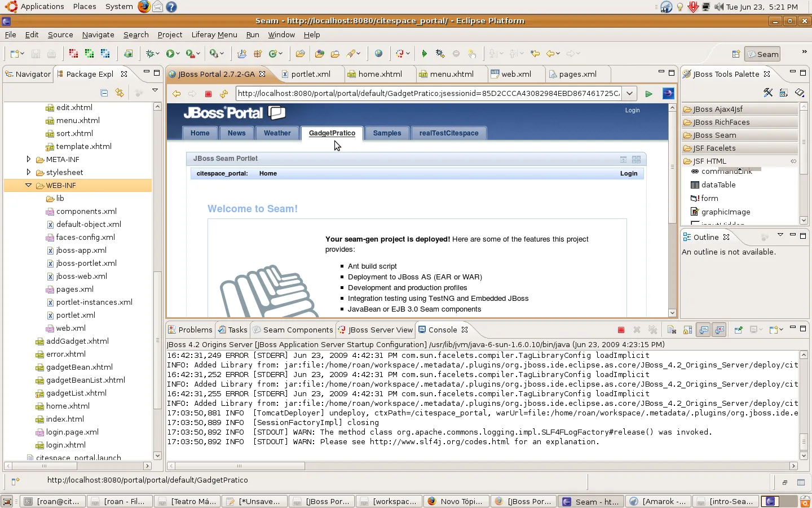This screenshot has width=812, height=508.
Task: Click the green Go arrow beside URL
Action: 648,94
